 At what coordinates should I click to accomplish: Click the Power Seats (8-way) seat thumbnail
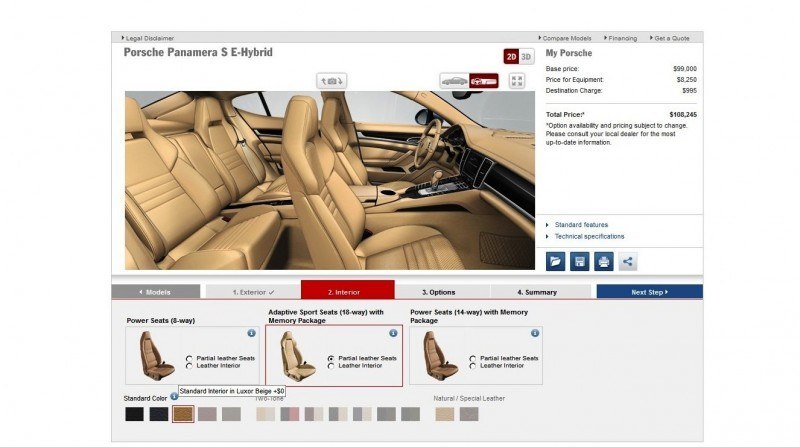[157, 356]
